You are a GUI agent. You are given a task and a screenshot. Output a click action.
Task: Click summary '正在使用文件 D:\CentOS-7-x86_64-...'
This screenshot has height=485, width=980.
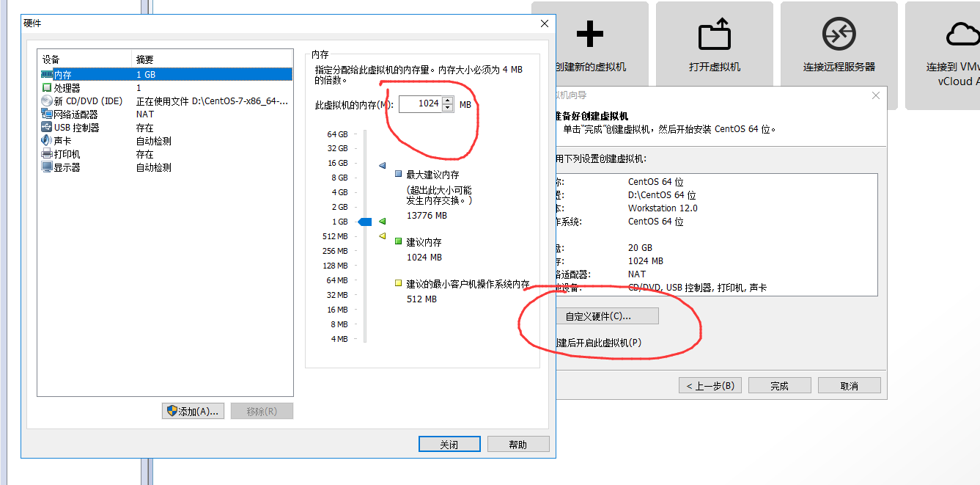213,101
